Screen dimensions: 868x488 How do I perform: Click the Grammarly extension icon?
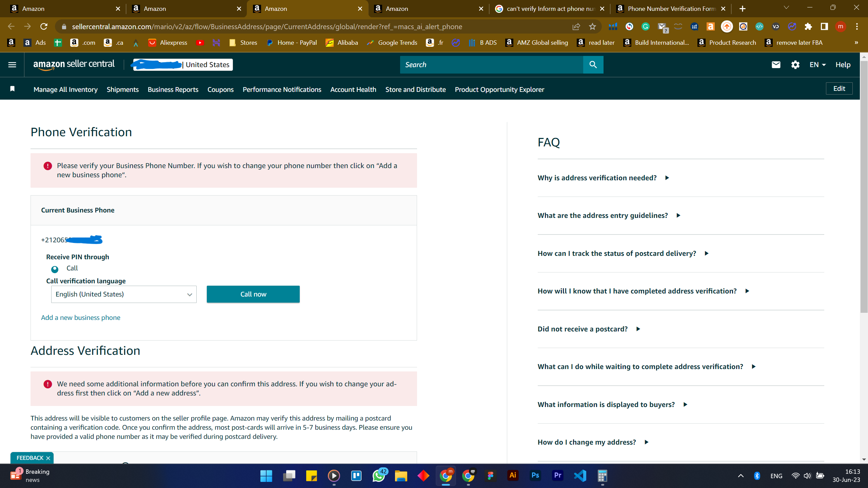(x=645, y=26)
